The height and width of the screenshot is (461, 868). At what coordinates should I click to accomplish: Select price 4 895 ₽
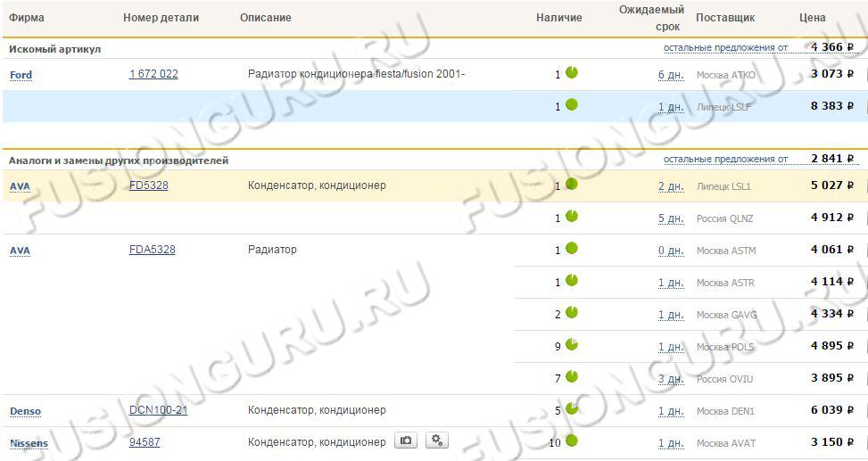point(832,346)
